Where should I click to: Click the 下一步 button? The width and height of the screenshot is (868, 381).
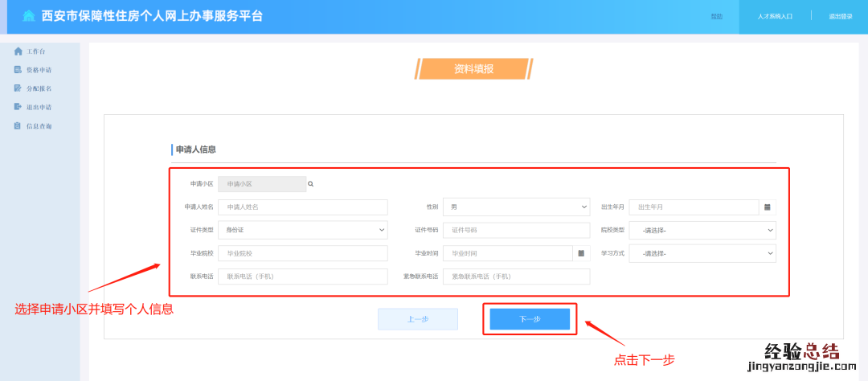(530, 319)
